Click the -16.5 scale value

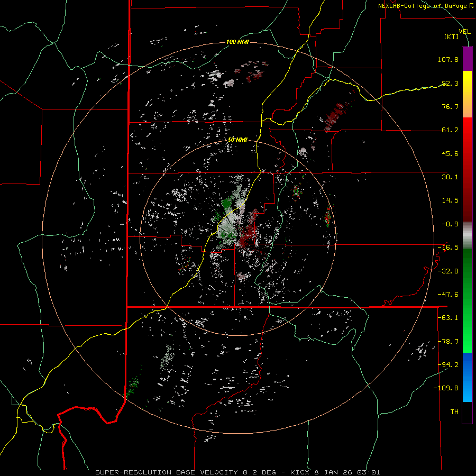click(x=448, y=248)
